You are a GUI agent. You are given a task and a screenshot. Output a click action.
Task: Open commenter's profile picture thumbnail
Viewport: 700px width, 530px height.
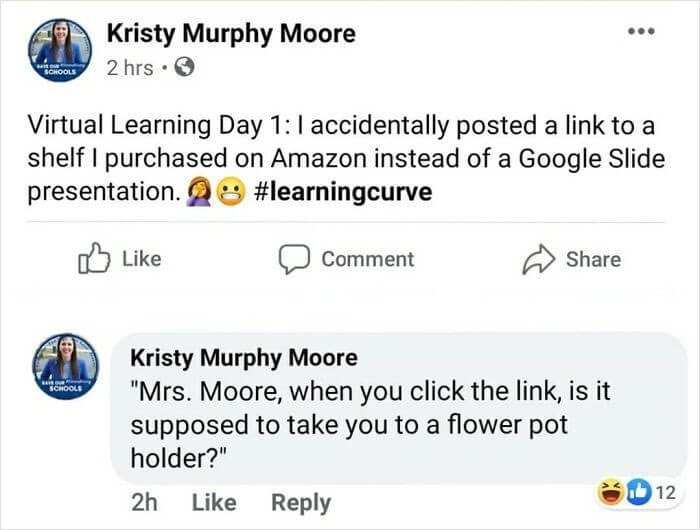pyautogui.click(x=66, y=366)
